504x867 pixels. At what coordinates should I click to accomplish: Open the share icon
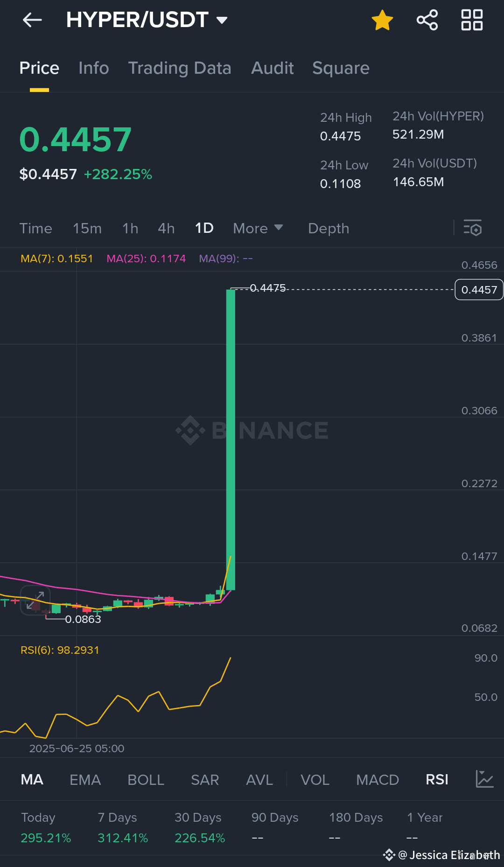(427, 20)
